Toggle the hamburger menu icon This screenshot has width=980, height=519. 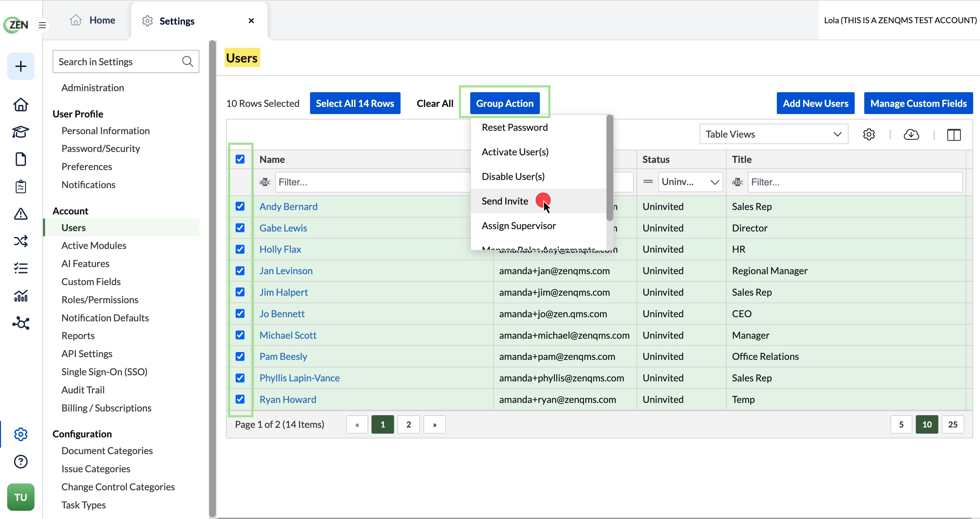click(42, 25)
